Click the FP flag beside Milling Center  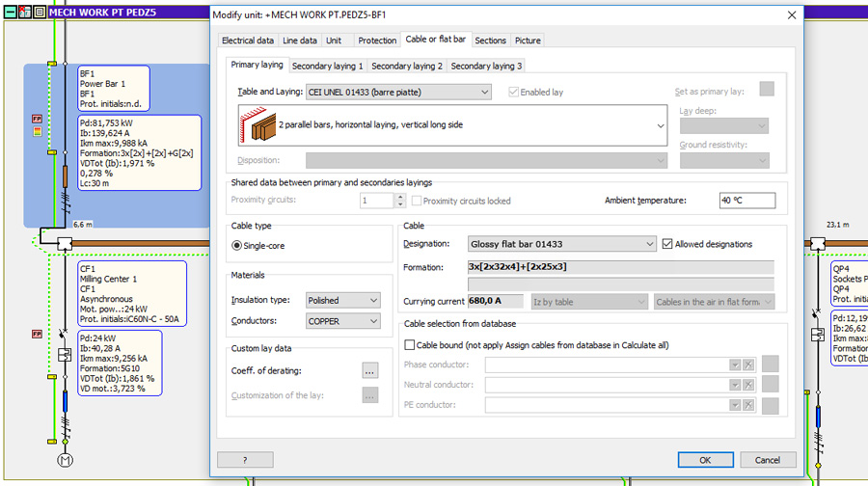(x=38, y=334)
